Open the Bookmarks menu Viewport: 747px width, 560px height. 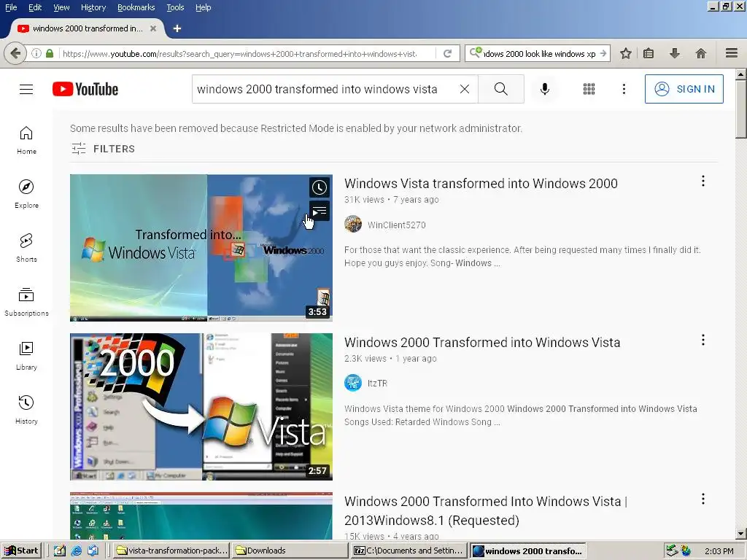coord(136,7)
